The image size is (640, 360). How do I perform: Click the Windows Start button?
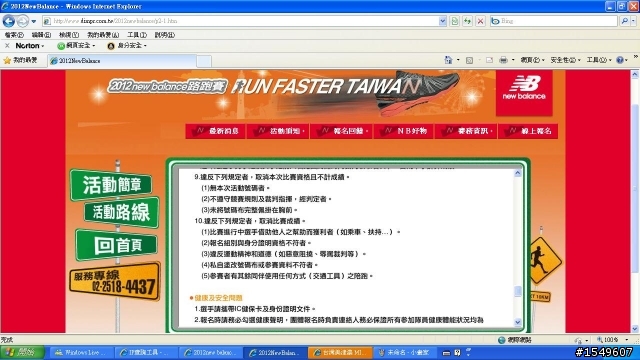(22, 353)
